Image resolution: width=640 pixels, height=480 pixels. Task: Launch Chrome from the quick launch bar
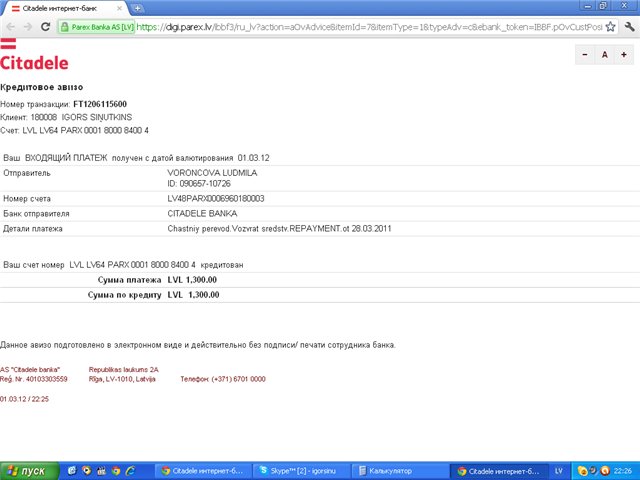tap(116, 471)
